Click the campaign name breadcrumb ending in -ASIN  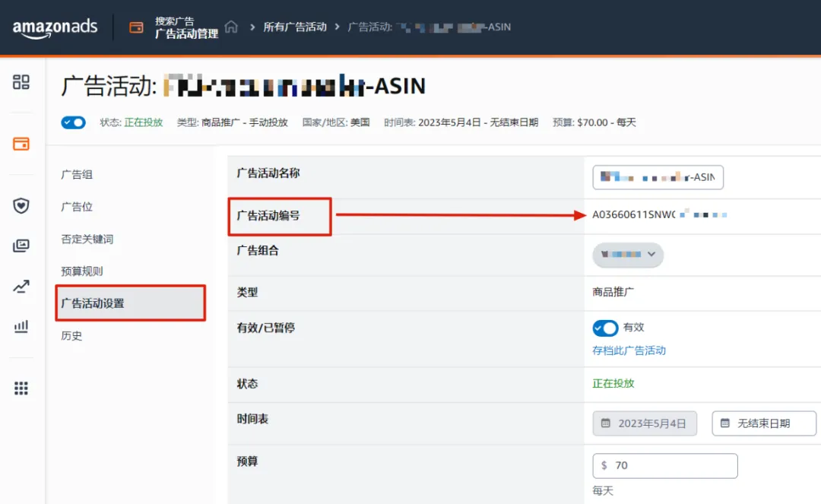click(x=430, y=27)
